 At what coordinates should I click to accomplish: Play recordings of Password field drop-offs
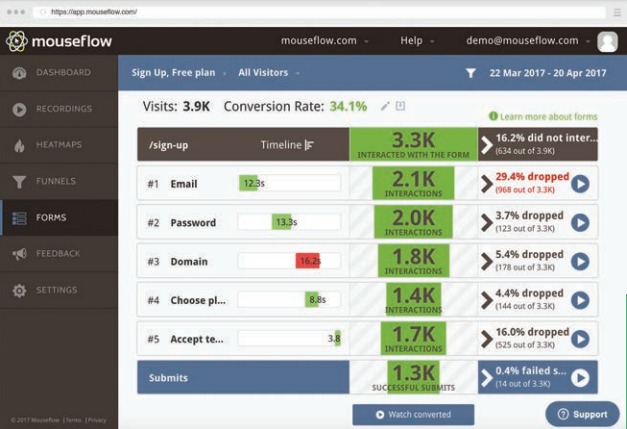(580, 223)
